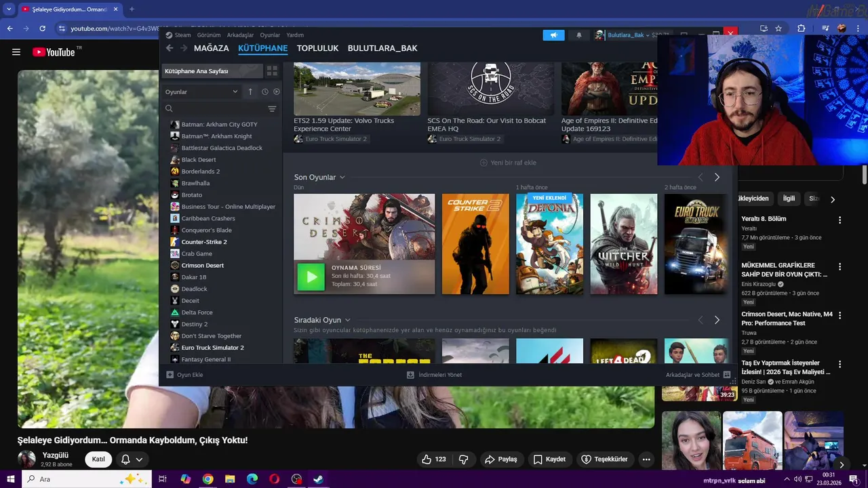Click the ready-to-play filter icon

[276, 91]
